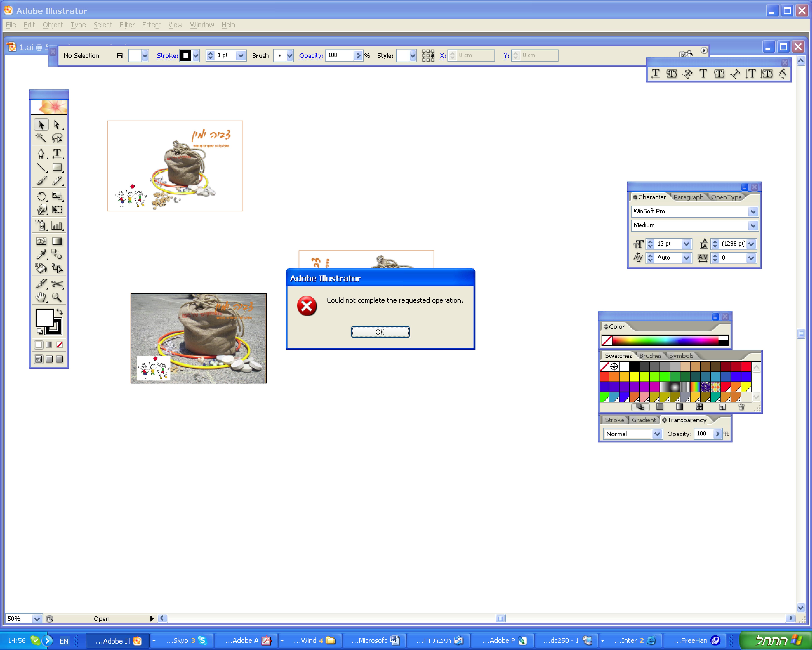Swap fill and stroke colors
The width and height of the screenshot is (812, 650).
pyautogui.click(x=60, y=312)
